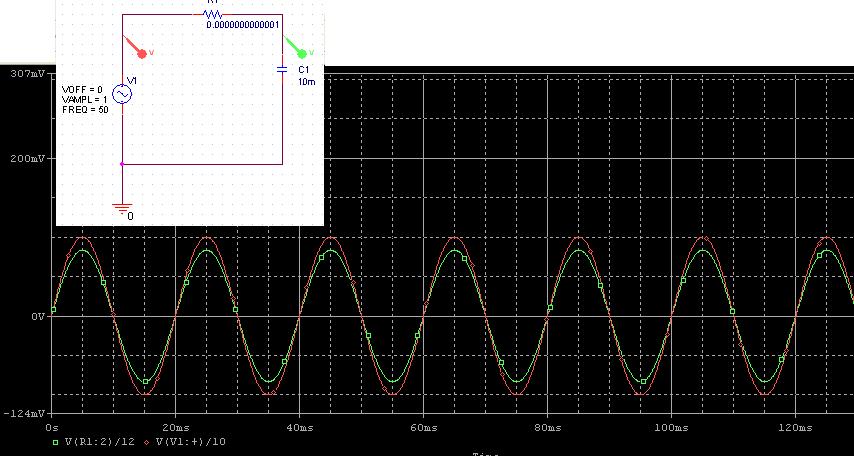The image size is (854, 456).
Task: Click the 120ms time axis label
Action: point(795,428)
